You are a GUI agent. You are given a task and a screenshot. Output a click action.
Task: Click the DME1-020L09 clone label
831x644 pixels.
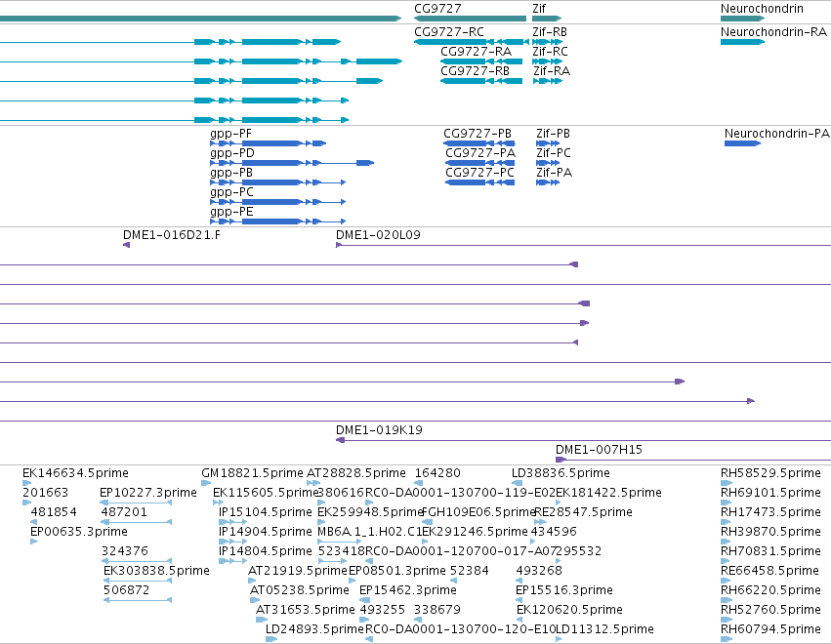tap(378, 235)
